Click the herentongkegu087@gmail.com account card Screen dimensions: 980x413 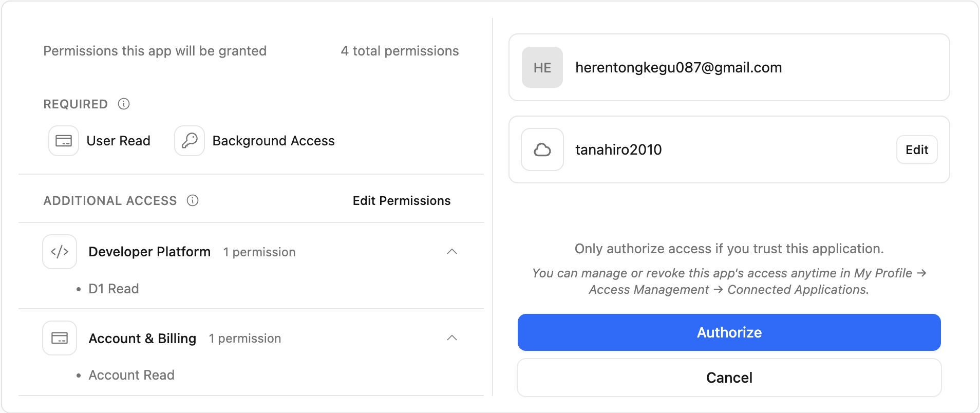729,67
